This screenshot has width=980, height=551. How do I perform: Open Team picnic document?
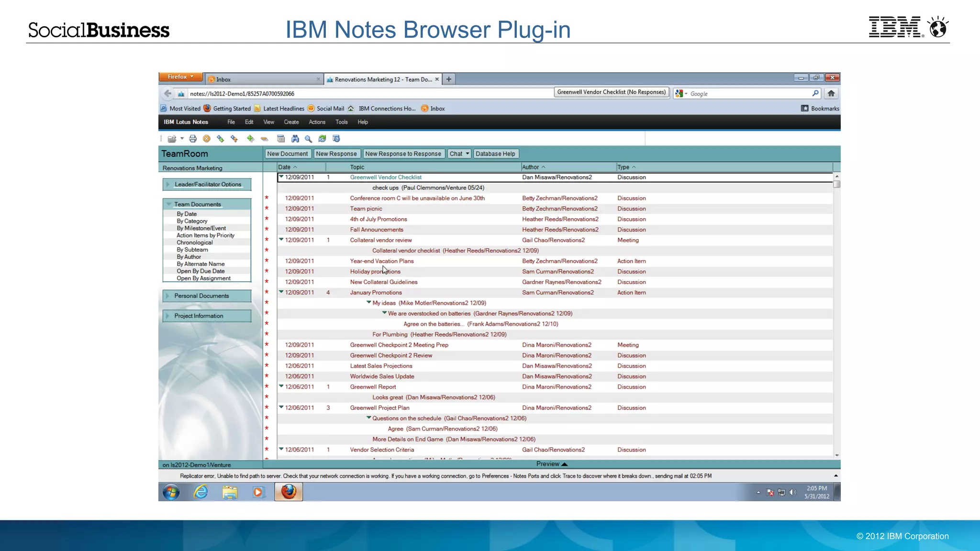[x=366, y=209]
